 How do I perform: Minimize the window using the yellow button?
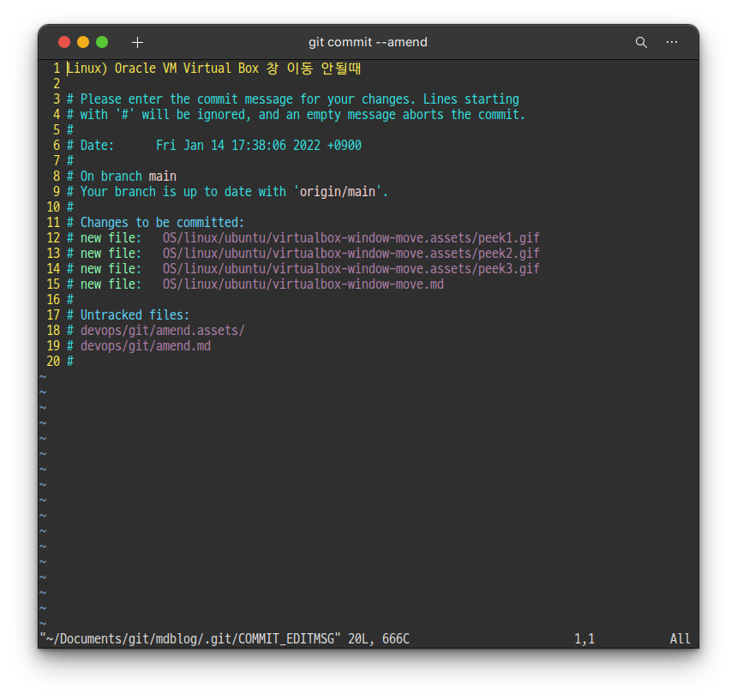[83, 42]
